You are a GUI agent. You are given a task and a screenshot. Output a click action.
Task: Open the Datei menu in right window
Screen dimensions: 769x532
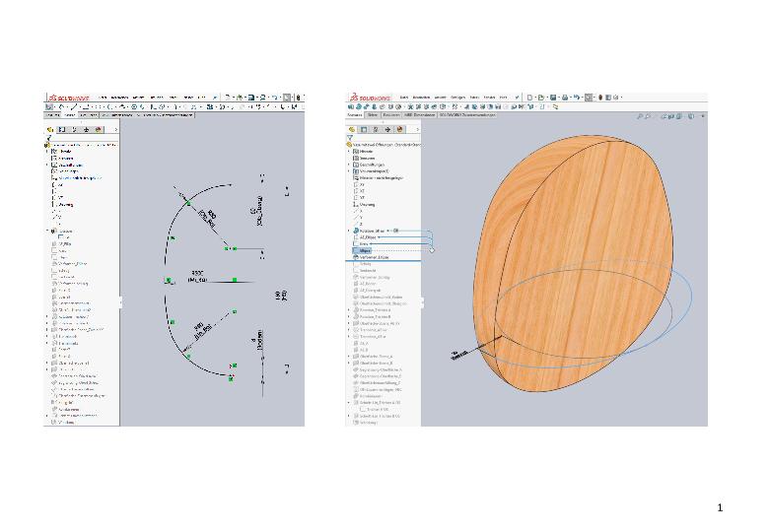pyautogui.click(x=403, y=98)
